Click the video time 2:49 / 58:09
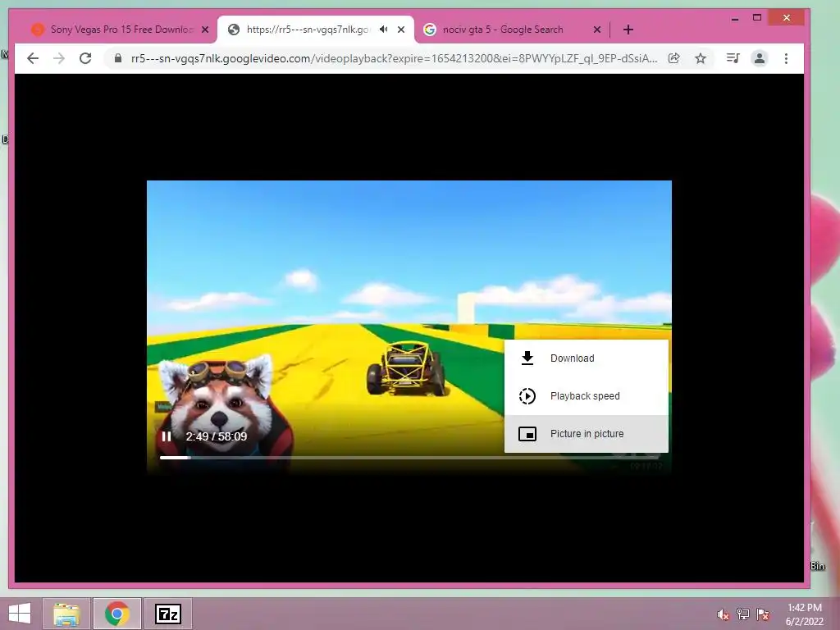The width and height of the screenshot is (840, 630). (217, 436)
